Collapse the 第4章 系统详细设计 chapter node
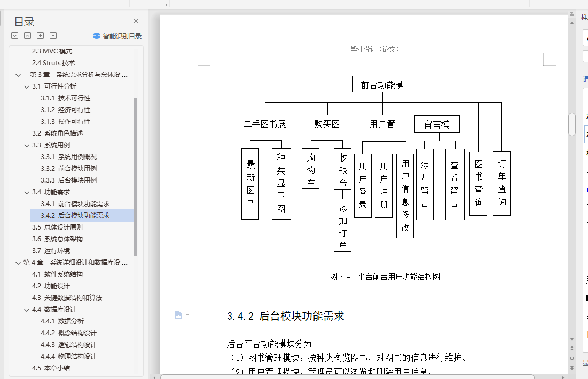 (x=18, y=263)
